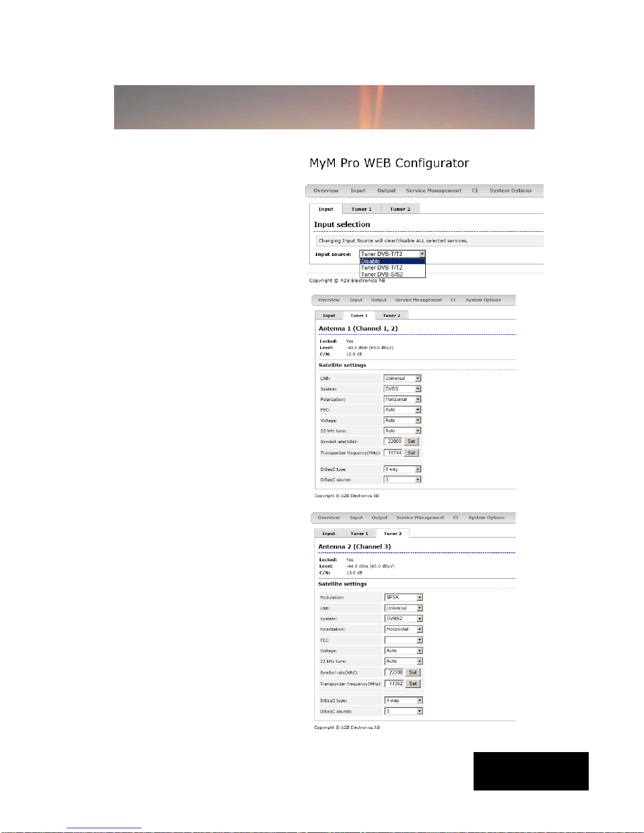The width and height of the screenshot is (644, 833).
Task: Open the Input source combo box
Action: (392, 254)
